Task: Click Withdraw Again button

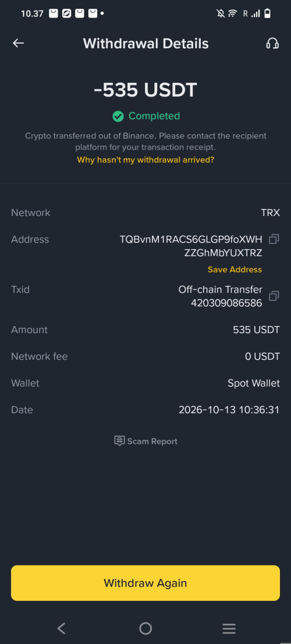Action: point(145,583)
